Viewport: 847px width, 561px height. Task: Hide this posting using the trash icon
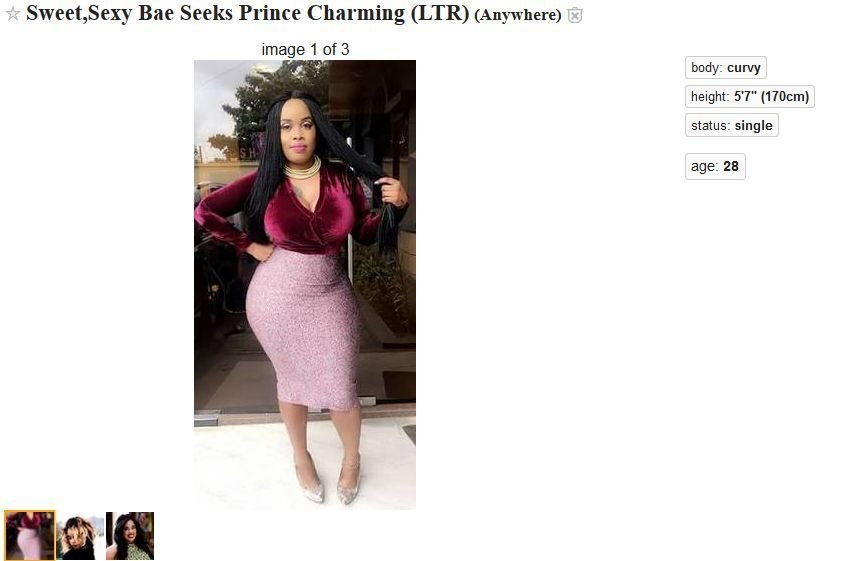coord(575,15)
